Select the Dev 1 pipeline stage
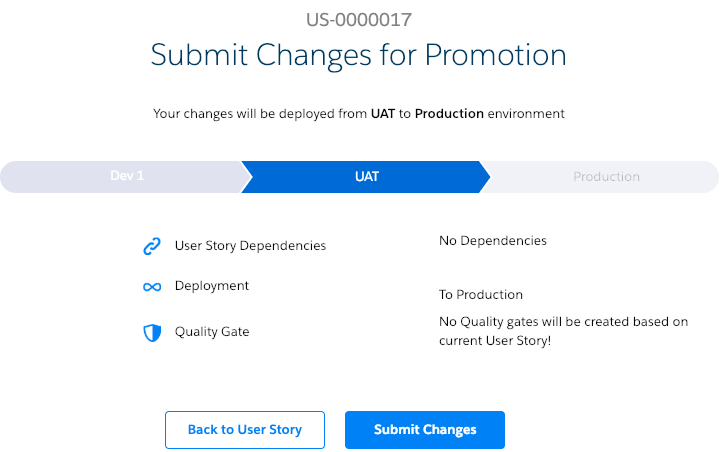The height and width of the screenshot is (452, 726). coord(126,176)
